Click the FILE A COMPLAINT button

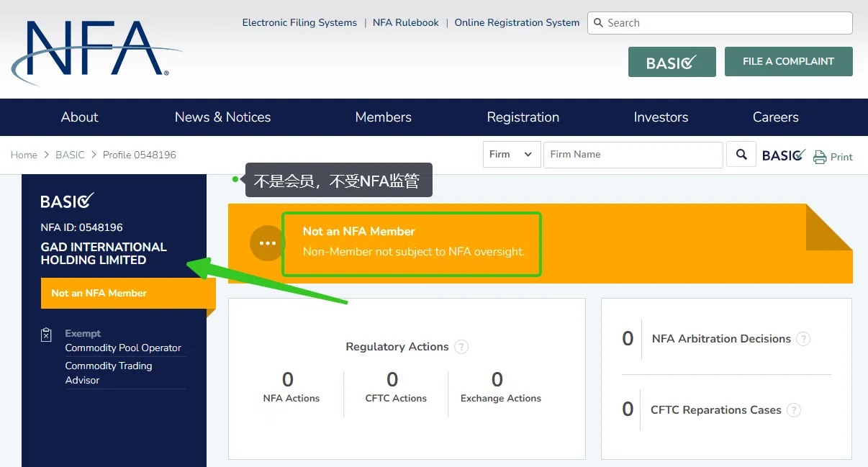coord(789,61)
